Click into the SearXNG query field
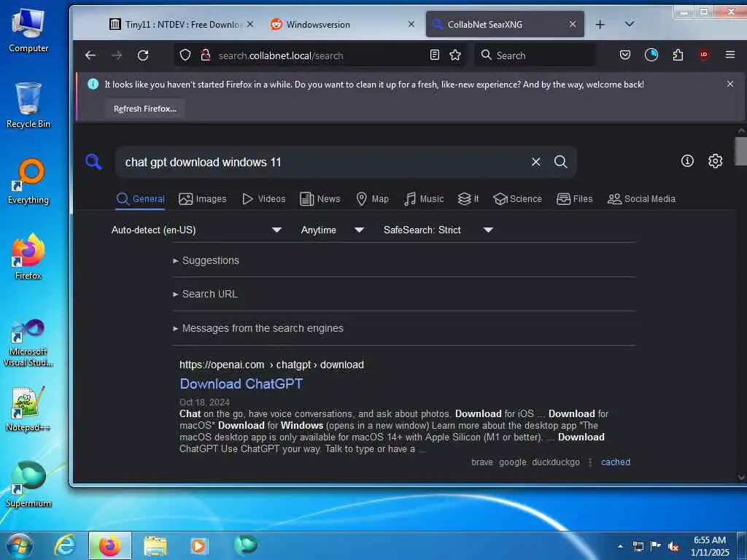The height and width of the screenshot is (560, 747). click(x=324, y=162)
